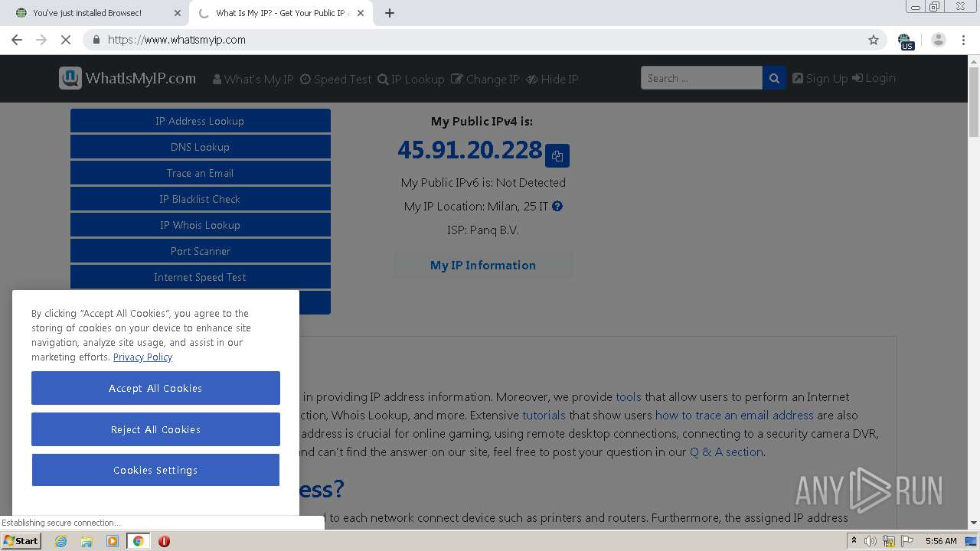Image resolution: width=980 pixels, height=551 pixels.
Task: Follow how to trace an email address link
Action: (734, 415)
